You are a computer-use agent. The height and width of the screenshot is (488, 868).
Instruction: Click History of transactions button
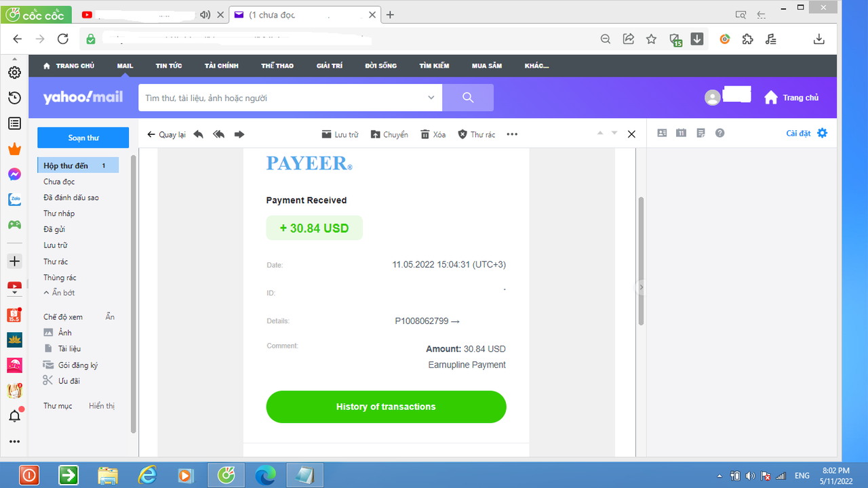pos(386,407)
